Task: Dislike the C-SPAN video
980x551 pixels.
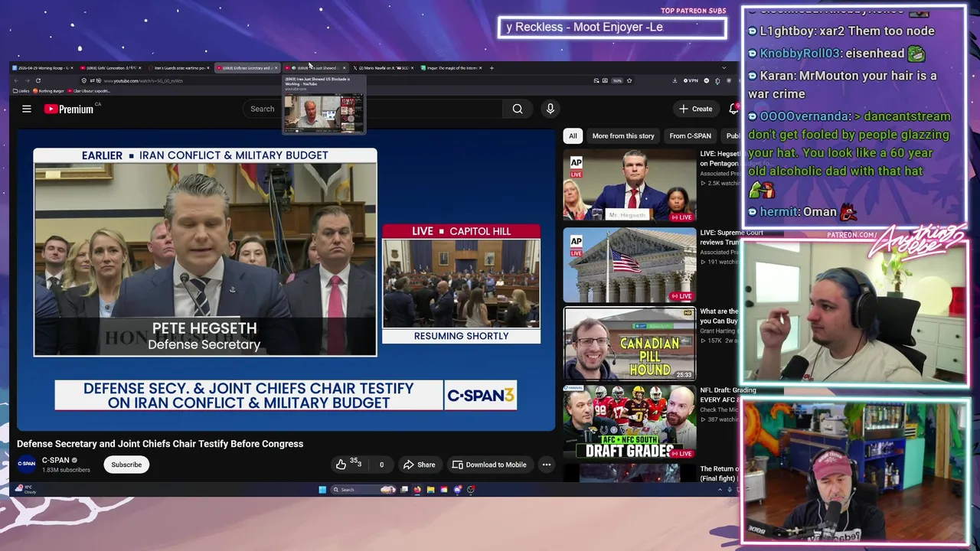Action: 381,465
